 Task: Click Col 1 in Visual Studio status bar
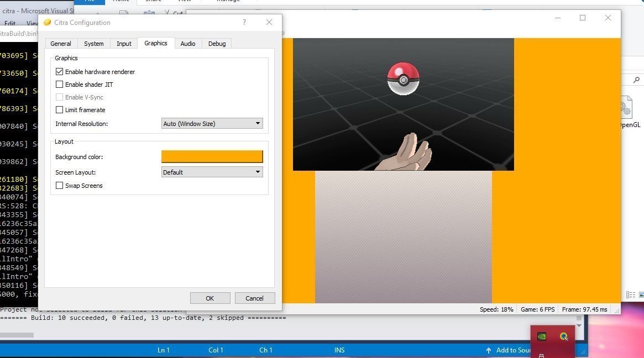point(216,350)
